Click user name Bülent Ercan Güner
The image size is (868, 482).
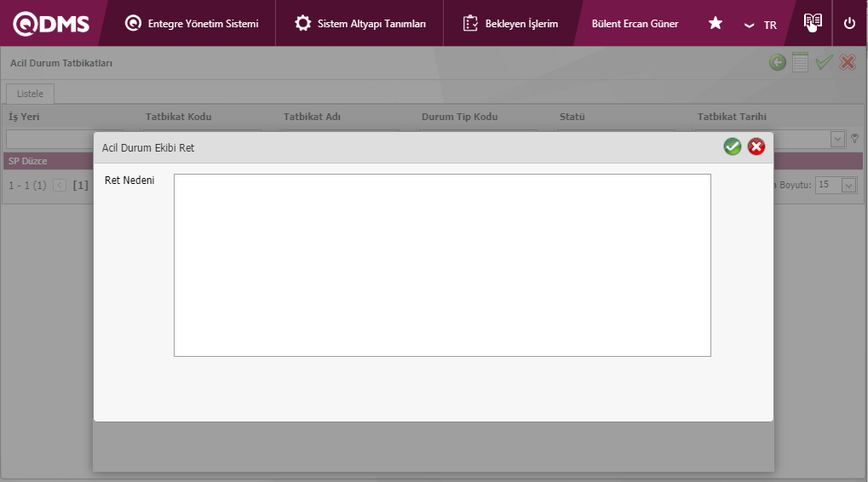point(635,24)
